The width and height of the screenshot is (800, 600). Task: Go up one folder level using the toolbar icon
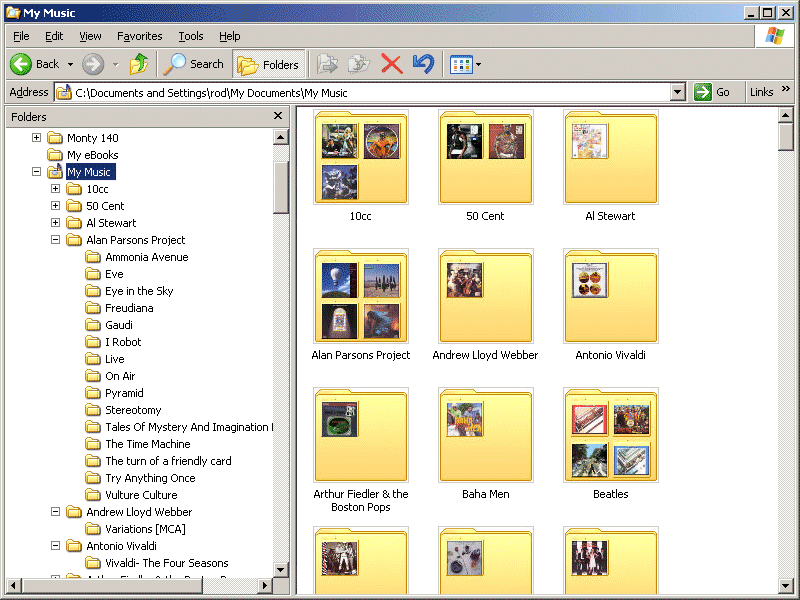[x=139, y=64]
